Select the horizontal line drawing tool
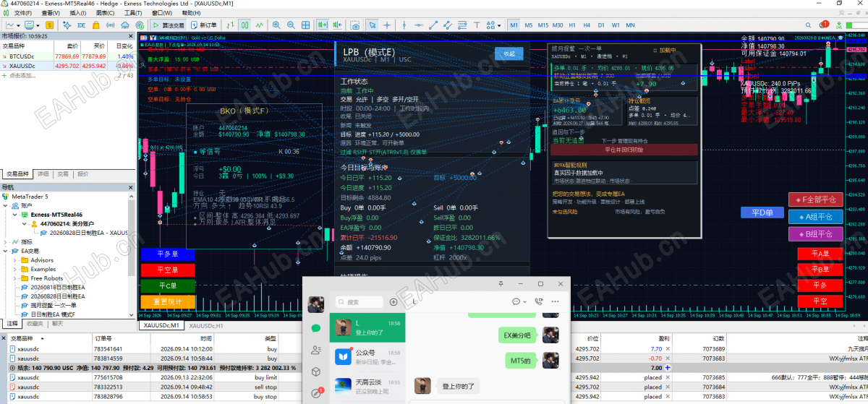Image resolution: width=868 pixels, height=404 pixels. (x=419, y=25)
